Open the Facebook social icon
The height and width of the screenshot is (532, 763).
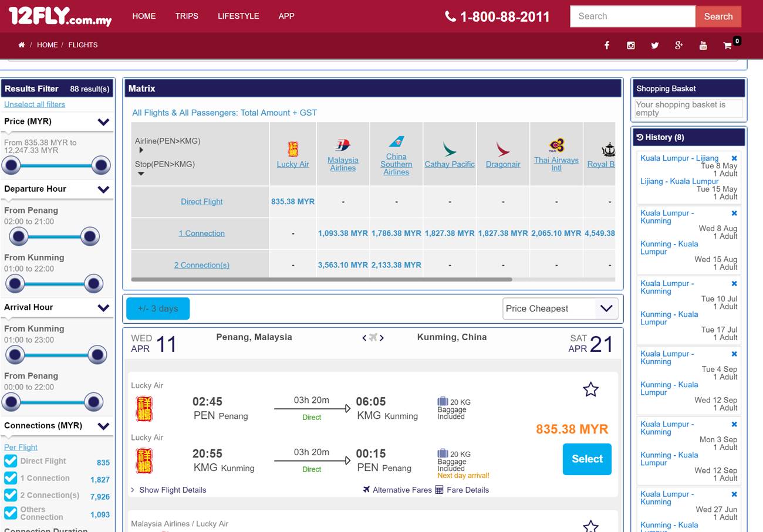pos(606,45)
